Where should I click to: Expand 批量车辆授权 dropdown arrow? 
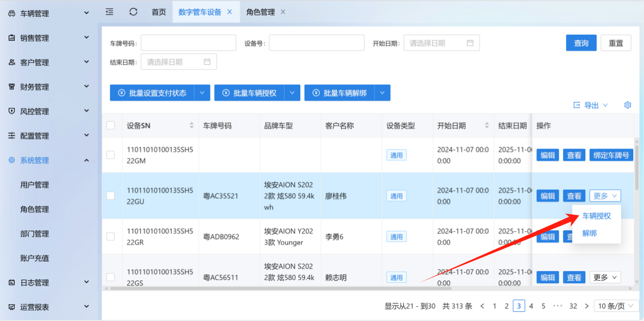coord(292,93)
